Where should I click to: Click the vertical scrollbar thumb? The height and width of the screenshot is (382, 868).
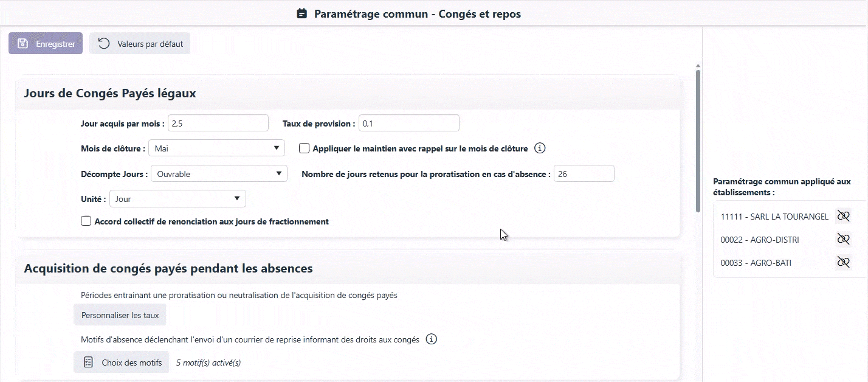click(698, 141)
